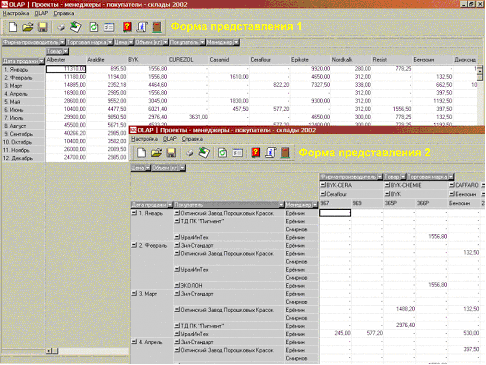This screenshot has width=486, height=365.
Task: Collapse the 2. Февраль group in the front window
Action: [x=134, y=245]
